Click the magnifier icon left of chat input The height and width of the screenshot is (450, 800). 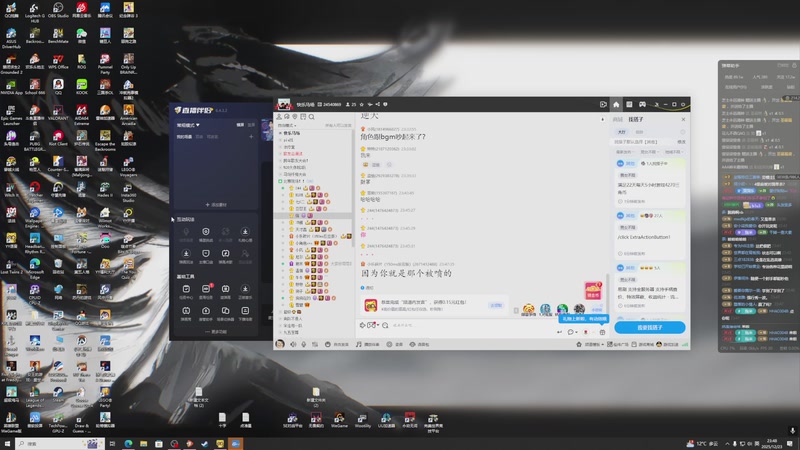pos(385,325)
